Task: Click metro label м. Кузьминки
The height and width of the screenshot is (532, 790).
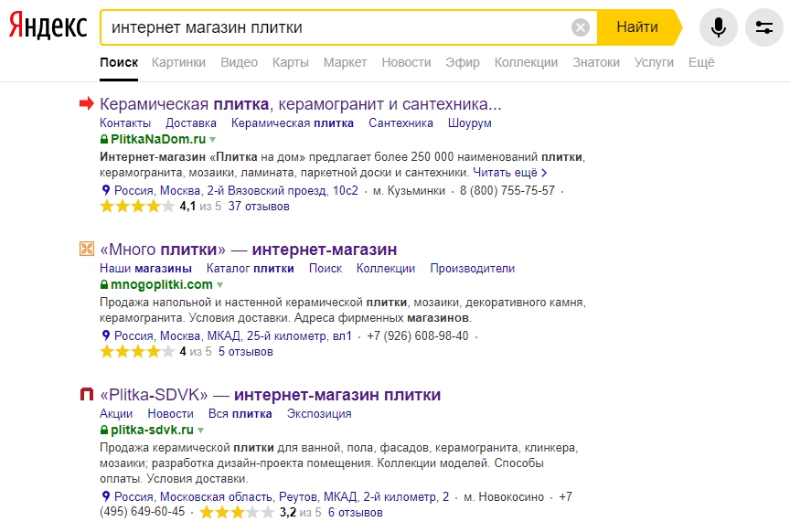Action: pos(409,190)
